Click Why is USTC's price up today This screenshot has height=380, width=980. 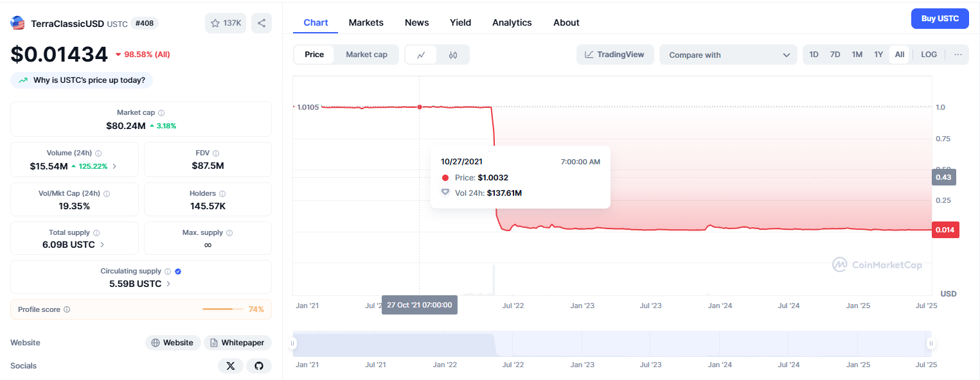82,80
